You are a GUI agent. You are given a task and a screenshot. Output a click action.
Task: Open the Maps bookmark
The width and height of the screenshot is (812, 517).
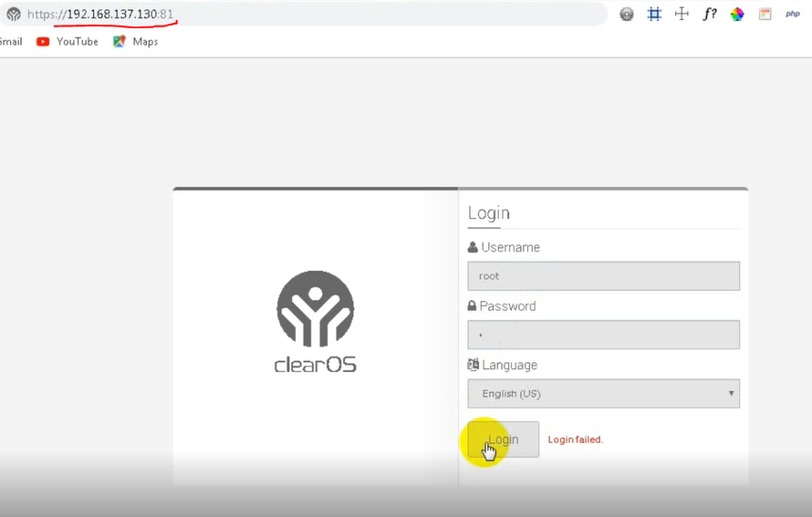tap(136, 41)
